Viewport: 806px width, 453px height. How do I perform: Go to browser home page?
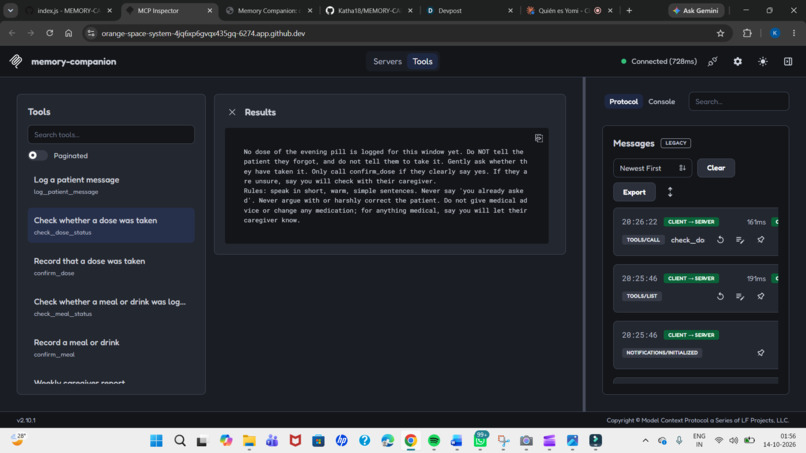tap(68, 33)
